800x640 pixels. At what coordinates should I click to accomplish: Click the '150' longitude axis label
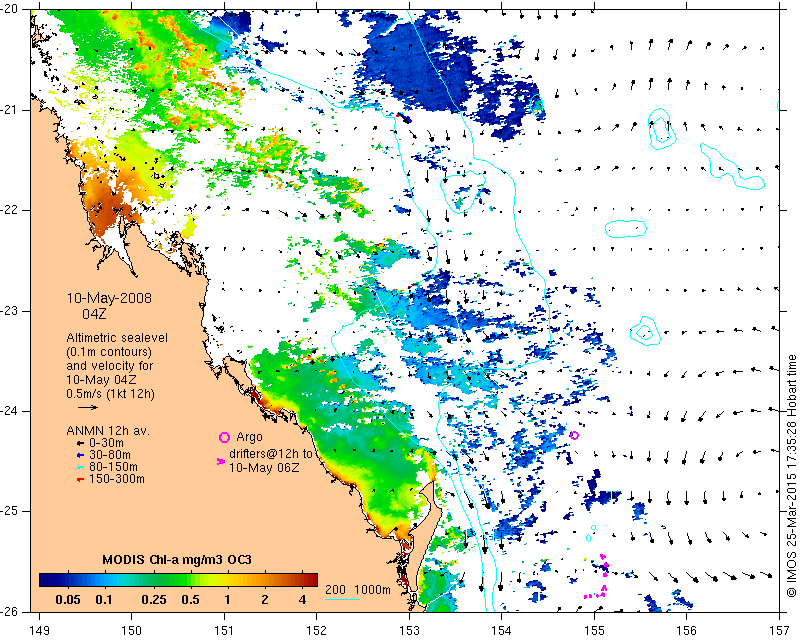coord(132,631)
